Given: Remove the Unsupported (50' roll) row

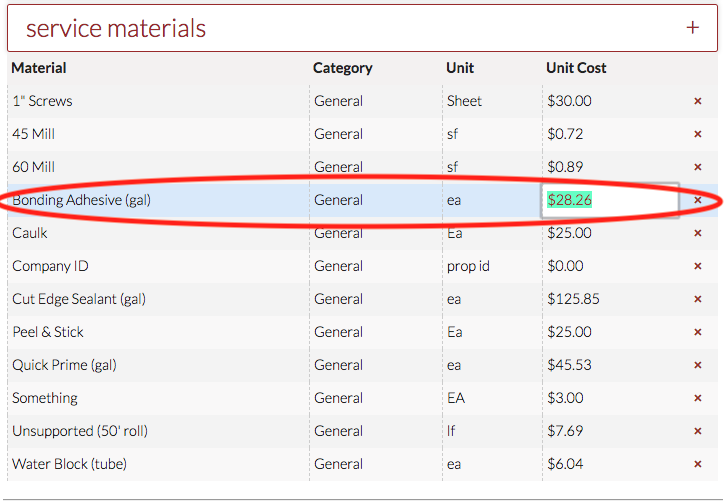Looking at the screenshot, I should pos(698,431).
